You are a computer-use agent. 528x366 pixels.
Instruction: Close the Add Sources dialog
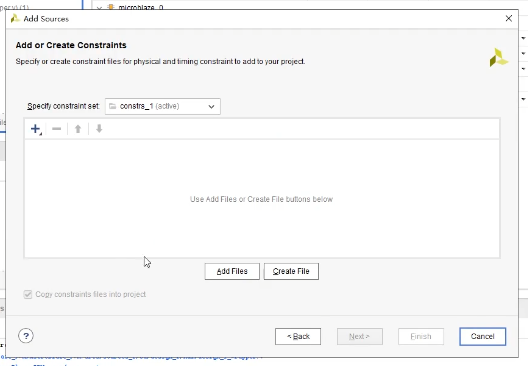click(x=509, y=18)
